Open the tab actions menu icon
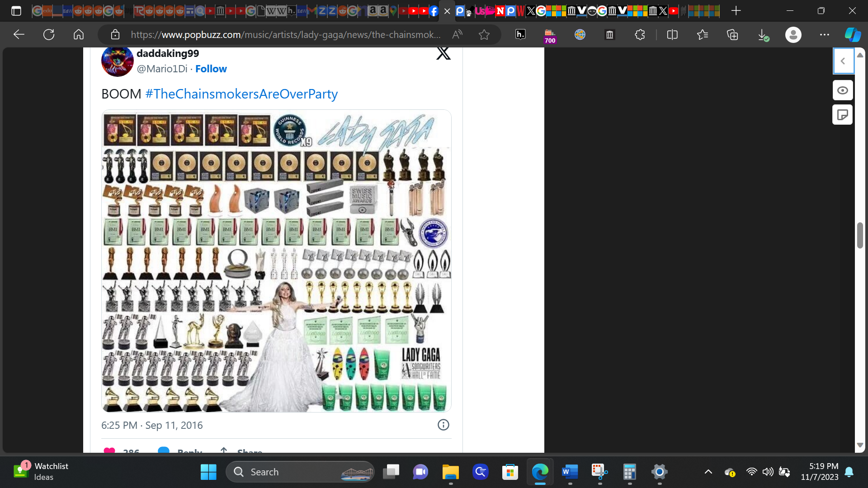 tap(16, 11)
